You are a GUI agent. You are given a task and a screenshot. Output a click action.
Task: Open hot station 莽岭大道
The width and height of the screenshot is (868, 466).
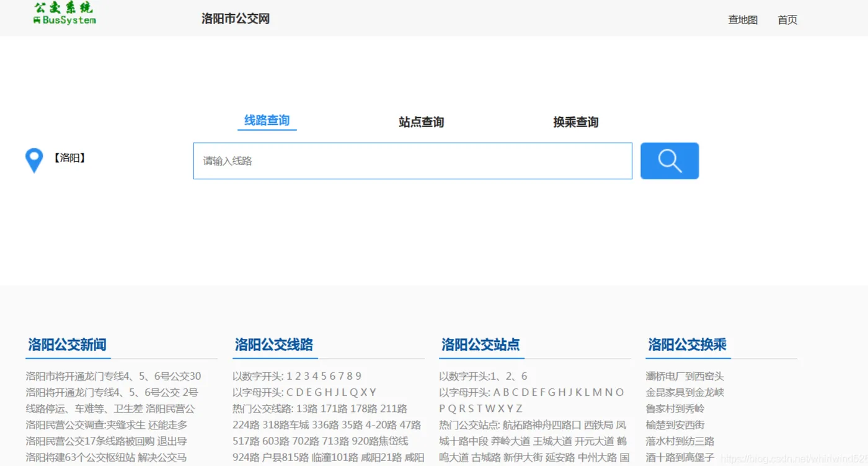511,441
